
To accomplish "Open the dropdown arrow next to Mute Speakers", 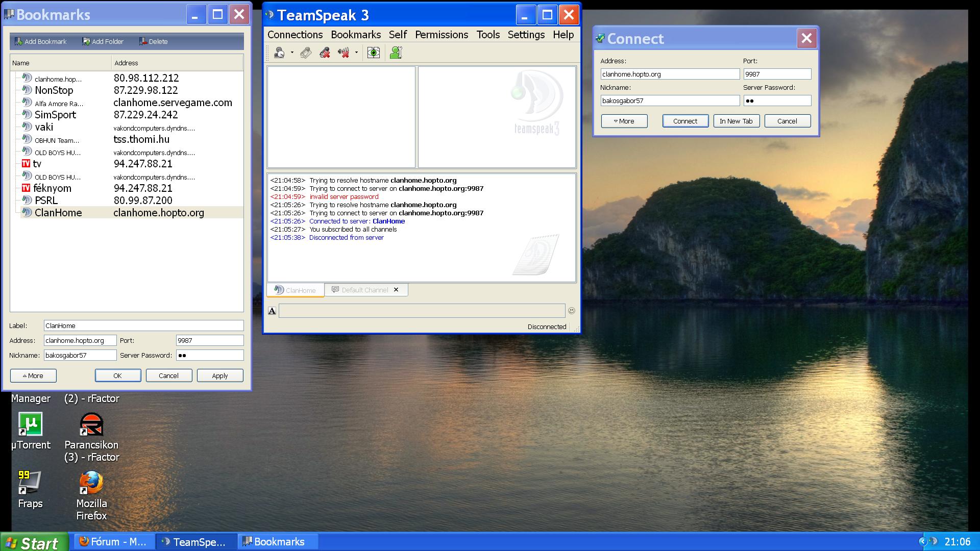I will (356, 53).
